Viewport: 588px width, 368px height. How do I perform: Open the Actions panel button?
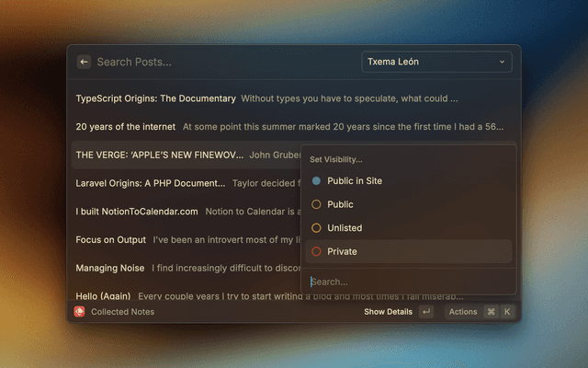click(x=463, y=312)
